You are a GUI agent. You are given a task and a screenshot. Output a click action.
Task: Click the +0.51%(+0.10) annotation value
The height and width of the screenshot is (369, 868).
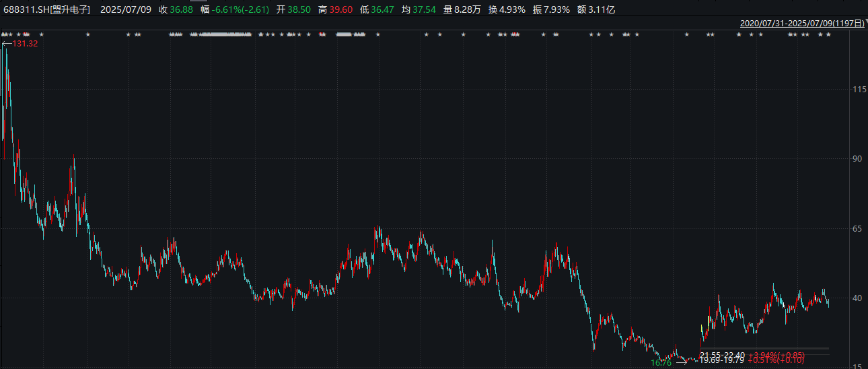[775, 361]
